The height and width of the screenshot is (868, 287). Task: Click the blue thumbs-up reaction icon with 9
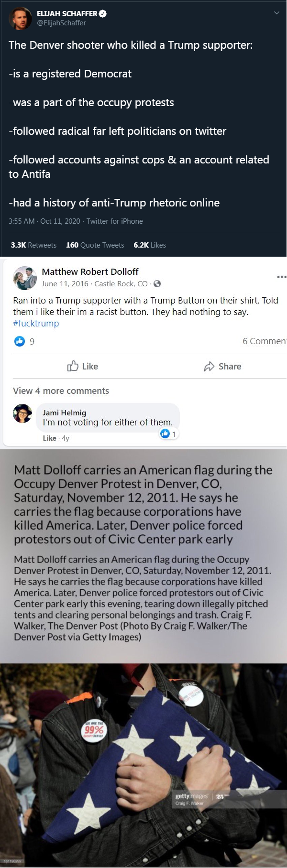(20, 341)
